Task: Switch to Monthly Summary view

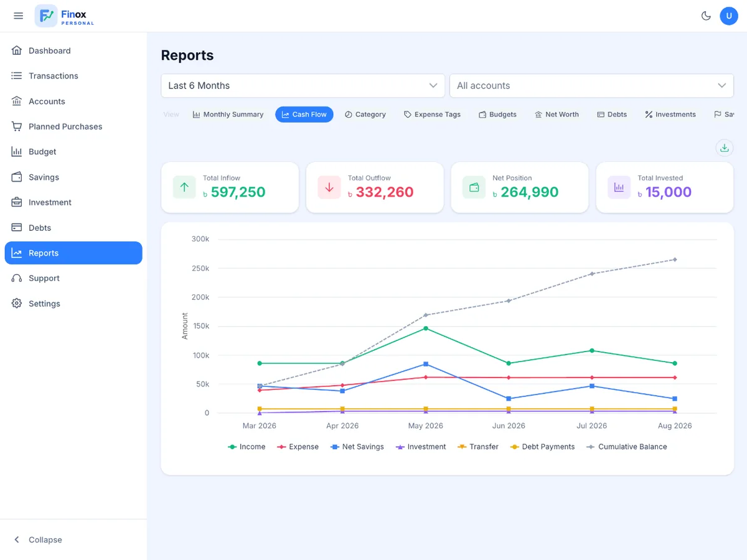Action: [228, 114]
